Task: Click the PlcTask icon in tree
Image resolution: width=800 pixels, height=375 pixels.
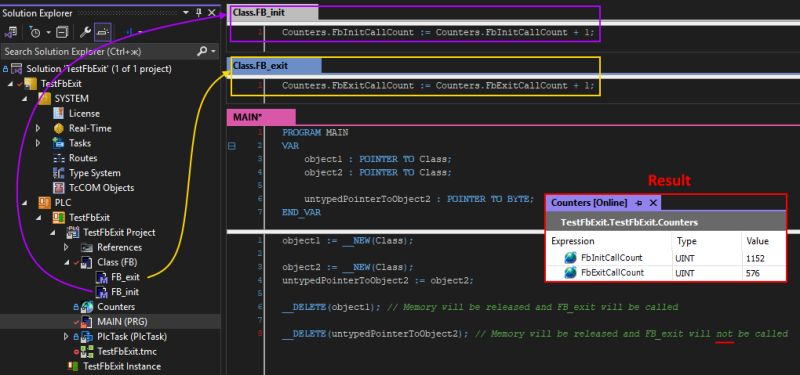Action: tap(87, 337)
